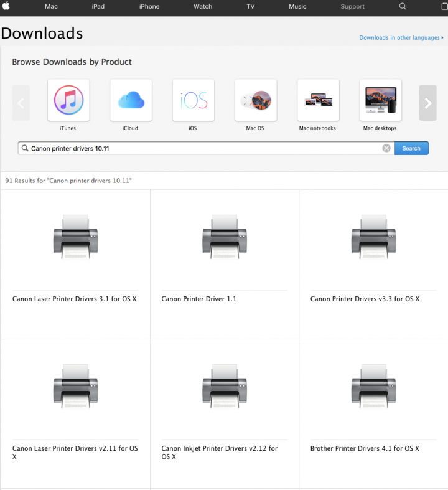The width and height of the screenshot is (448, 490).
Task: Show next products with right carousel arrow
Action: (427, 103)
